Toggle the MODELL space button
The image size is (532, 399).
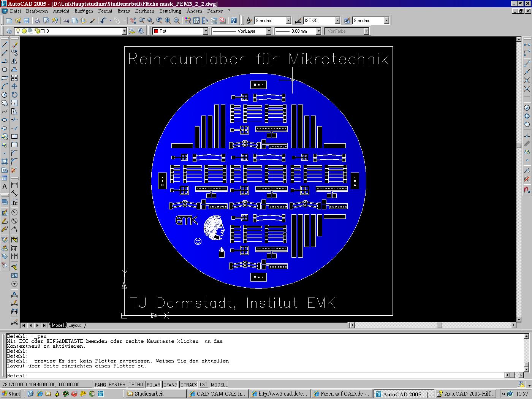219,385
